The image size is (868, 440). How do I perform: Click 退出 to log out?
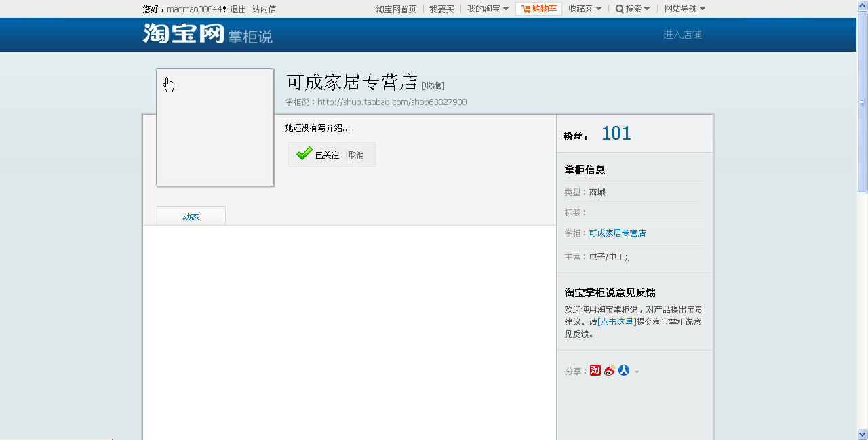238,9
